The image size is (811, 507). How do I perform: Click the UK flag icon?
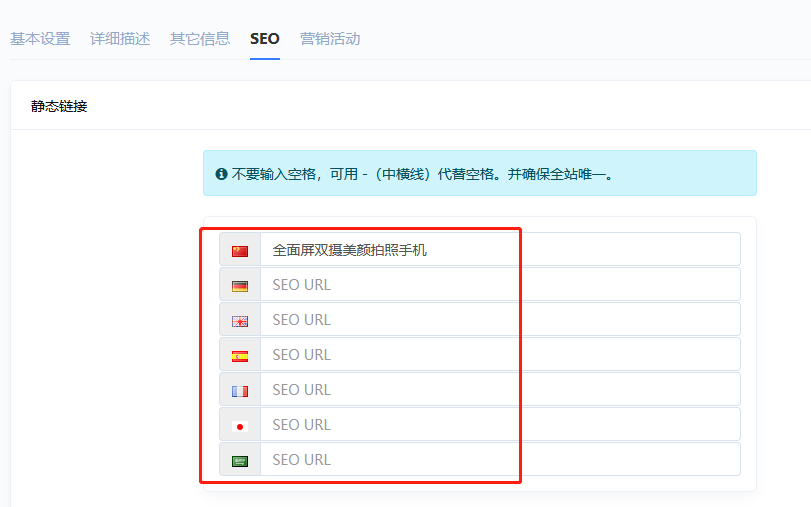[x=240, y=321]
